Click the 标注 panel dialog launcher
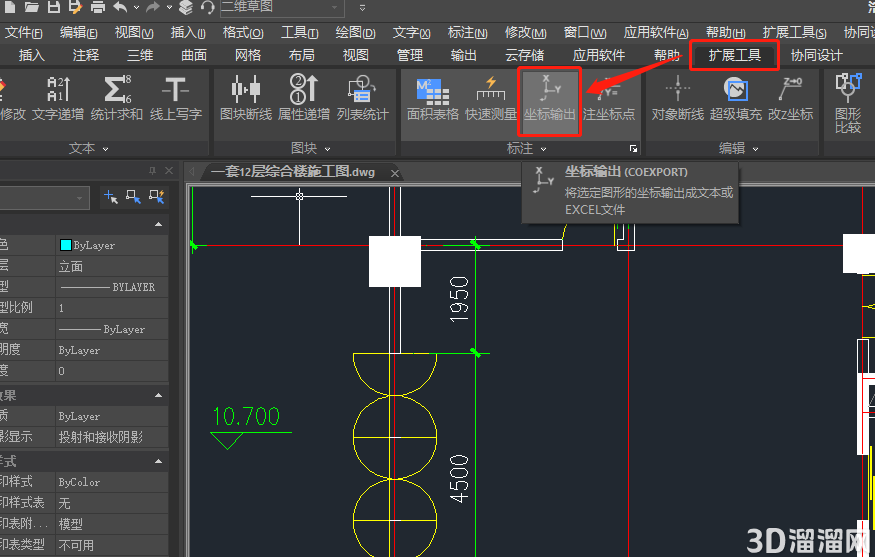Viewport: 875px width, 557px height. tap(633, 148)
